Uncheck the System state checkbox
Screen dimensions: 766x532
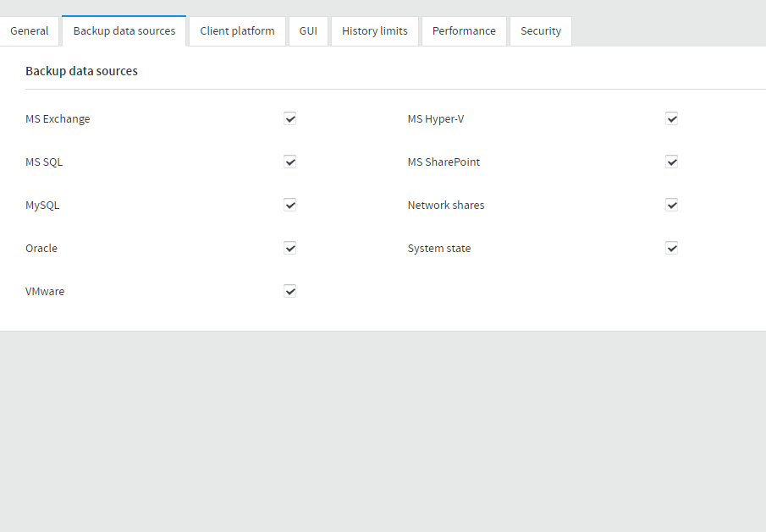672,249
